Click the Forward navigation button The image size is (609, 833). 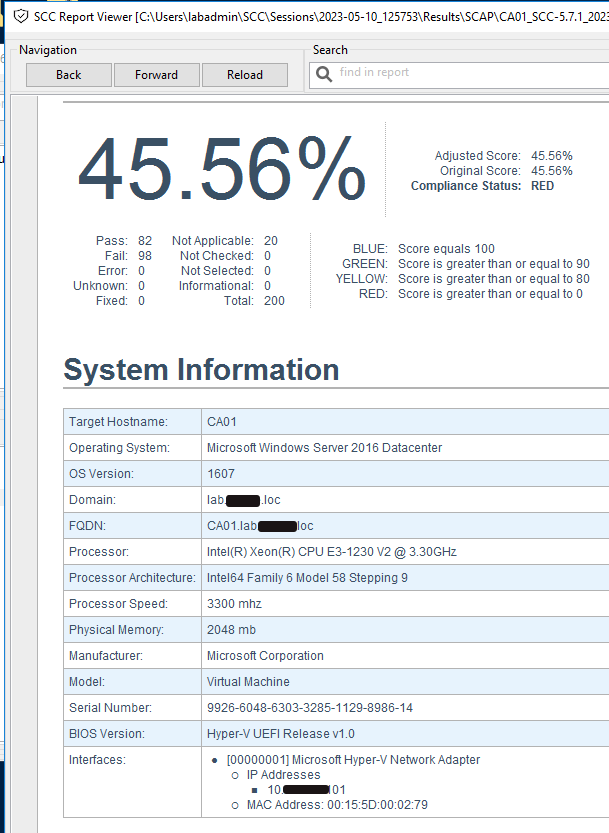coord(157,75)
